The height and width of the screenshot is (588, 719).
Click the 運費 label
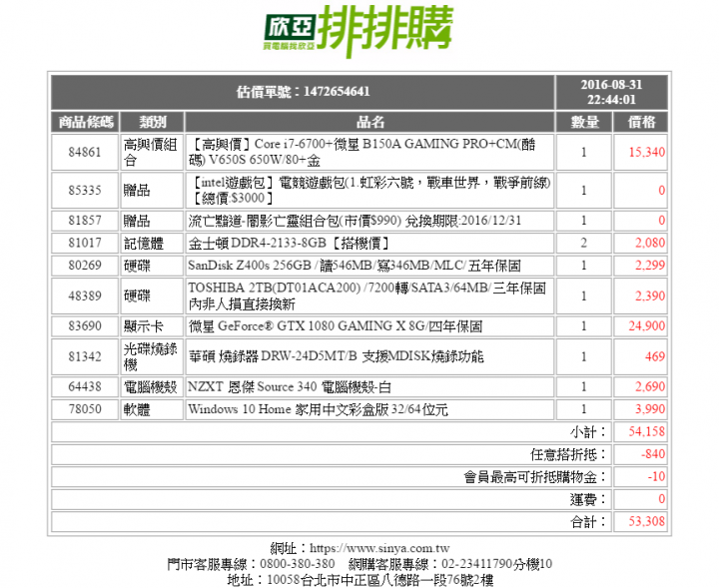[588, 499]
